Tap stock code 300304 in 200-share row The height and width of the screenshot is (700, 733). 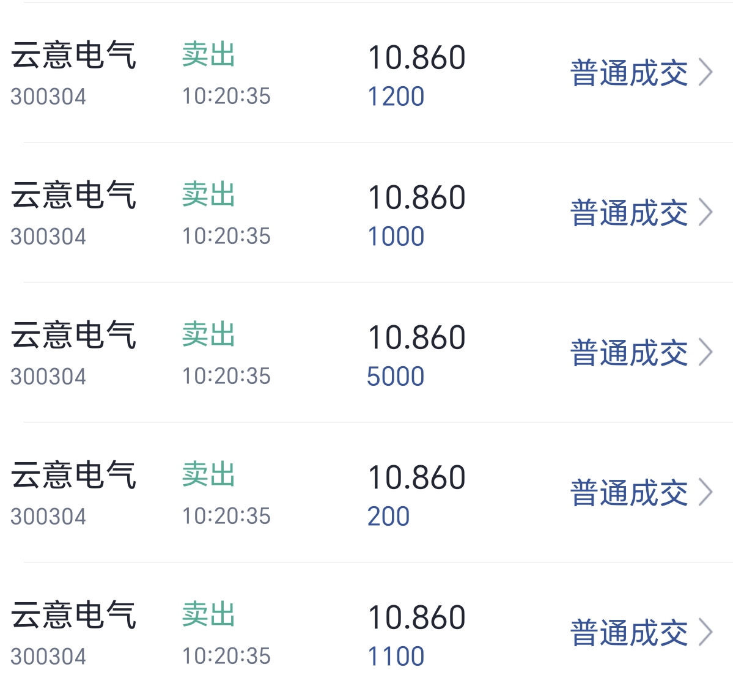pyautogui.click(x=48, y=517)
